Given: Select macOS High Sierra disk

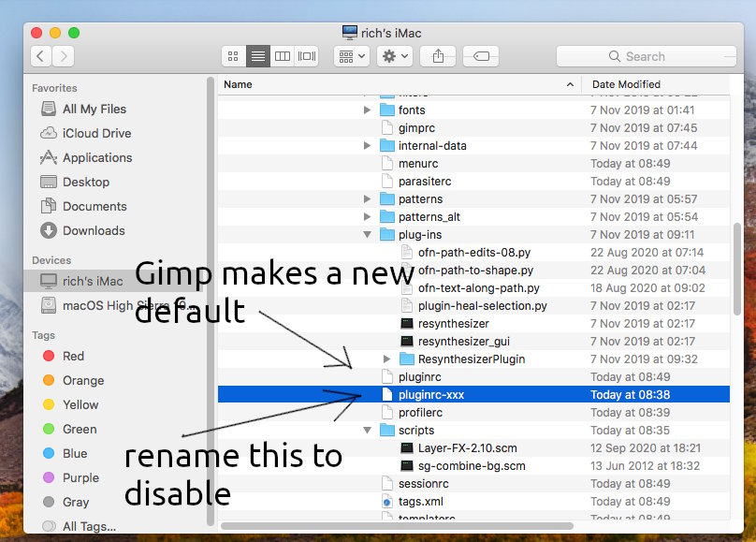Looking at the screenshot, I should [x=115, y=305].
